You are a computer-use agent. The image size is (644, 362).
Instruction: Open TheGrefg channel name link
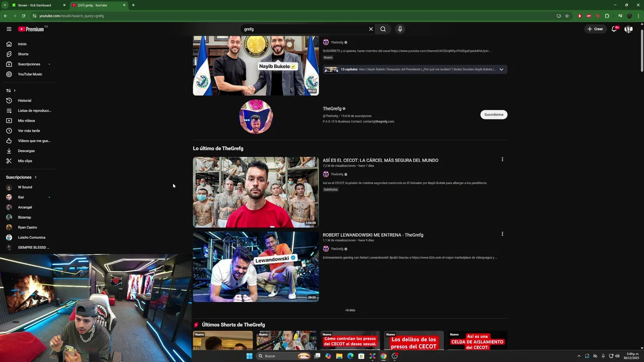(332, 109)
